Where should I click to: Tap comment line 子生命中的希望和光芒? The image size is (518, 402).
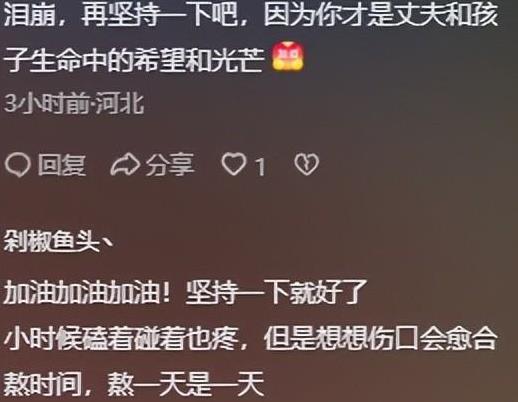point(133,60)
